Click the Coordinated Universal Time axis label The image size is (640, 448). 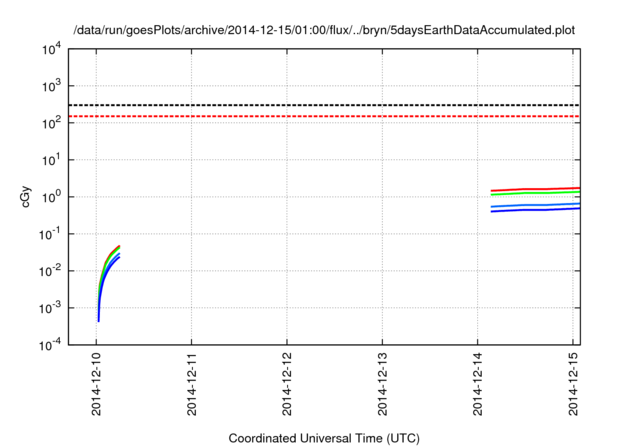324,438
